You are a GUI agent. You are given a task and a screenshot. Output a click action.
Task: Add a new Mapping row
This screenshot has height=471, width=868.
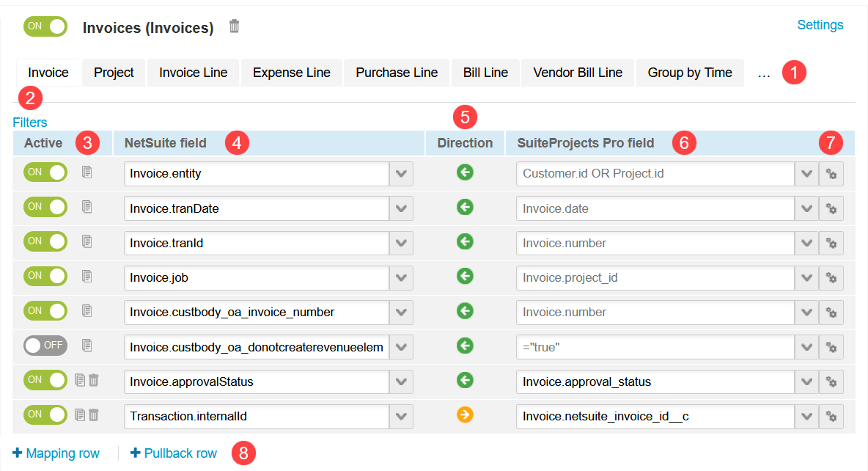56,453
